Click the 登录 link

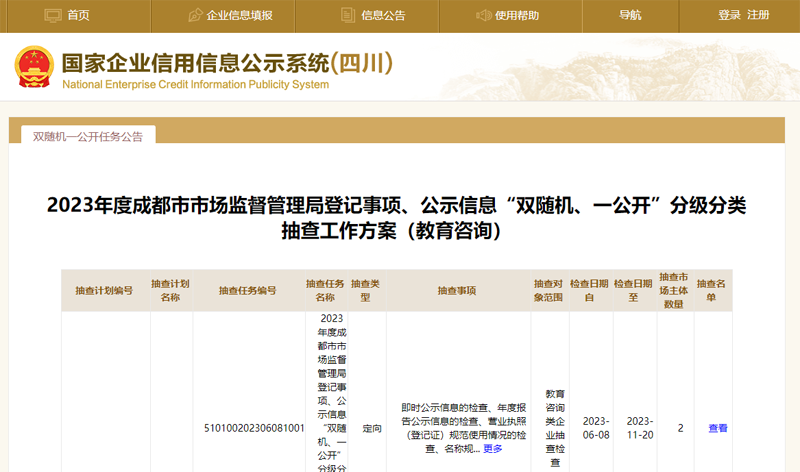pos(729,15)
